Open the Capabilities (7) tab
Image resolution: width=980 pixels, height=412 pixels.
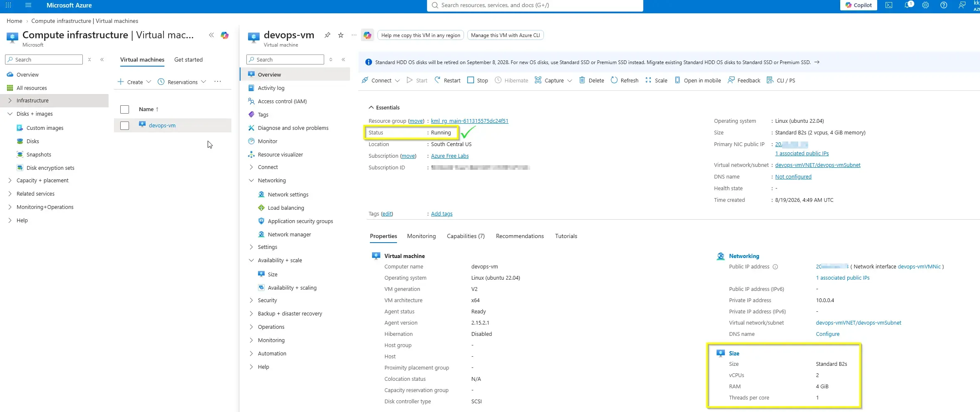[466, 236]
